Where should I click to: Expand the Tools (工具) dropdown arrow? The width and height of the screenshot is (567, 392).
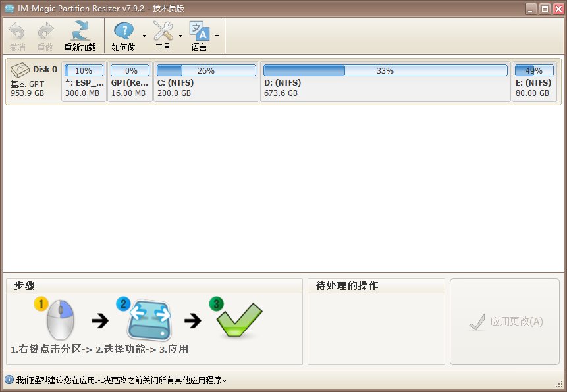pyautogui.click(x=180, y=36)
